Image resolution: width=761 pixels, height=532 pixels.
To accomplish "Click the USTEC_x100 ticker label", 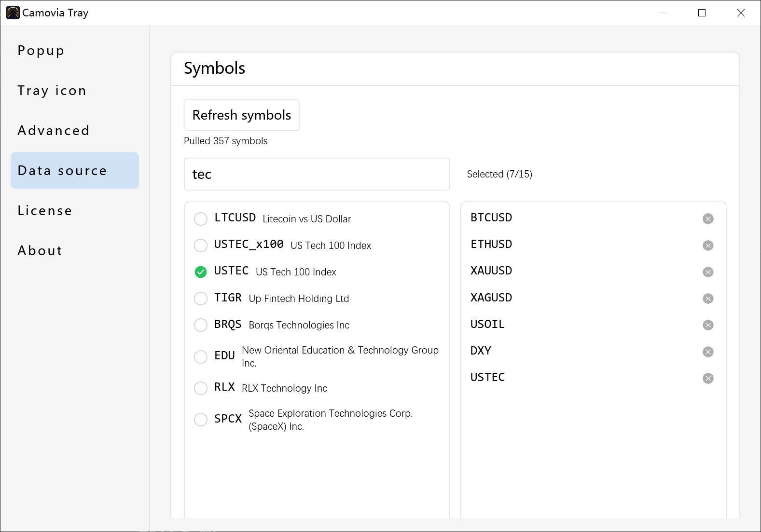I will pos(249,245).
